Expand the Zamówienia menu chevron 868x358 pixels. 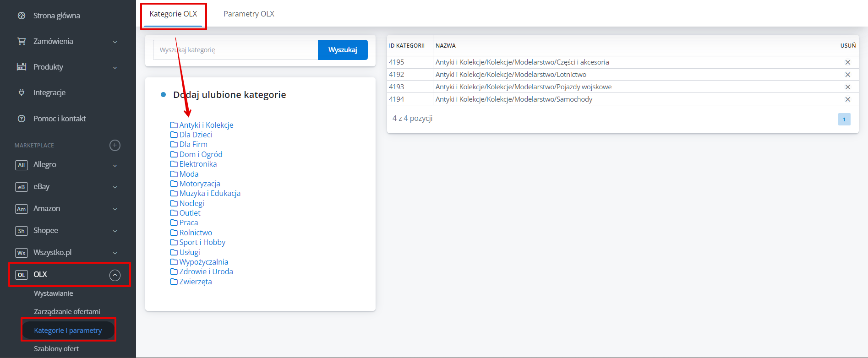coord(115,42)
